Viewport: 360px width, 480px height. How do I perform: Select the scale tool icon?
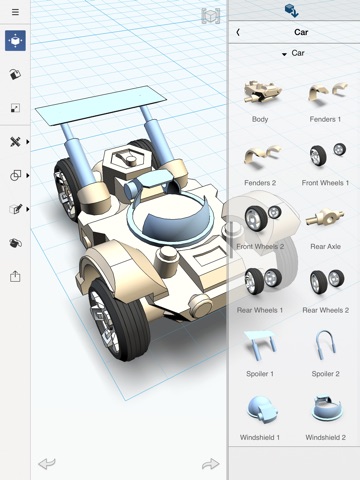(x=15, y=108)
